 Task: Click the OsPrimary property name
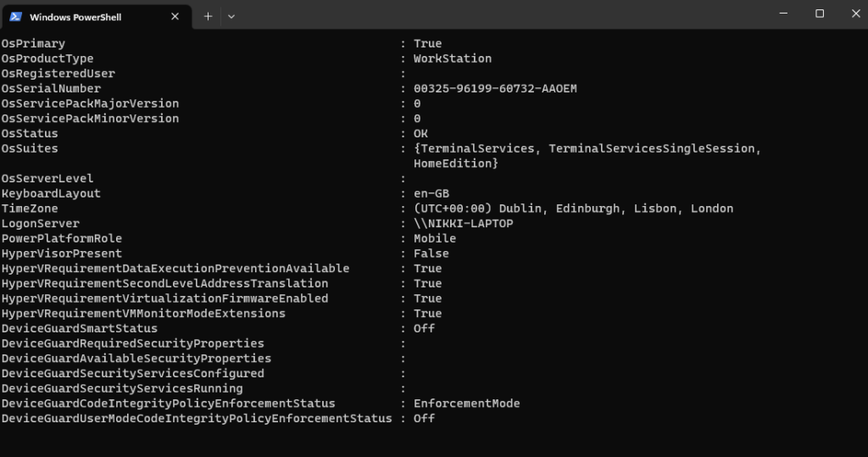(x=33, y=44)
